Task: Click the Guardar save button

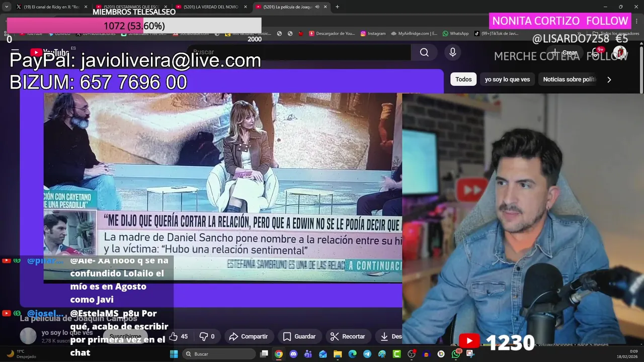Action: tap(299, 336)
